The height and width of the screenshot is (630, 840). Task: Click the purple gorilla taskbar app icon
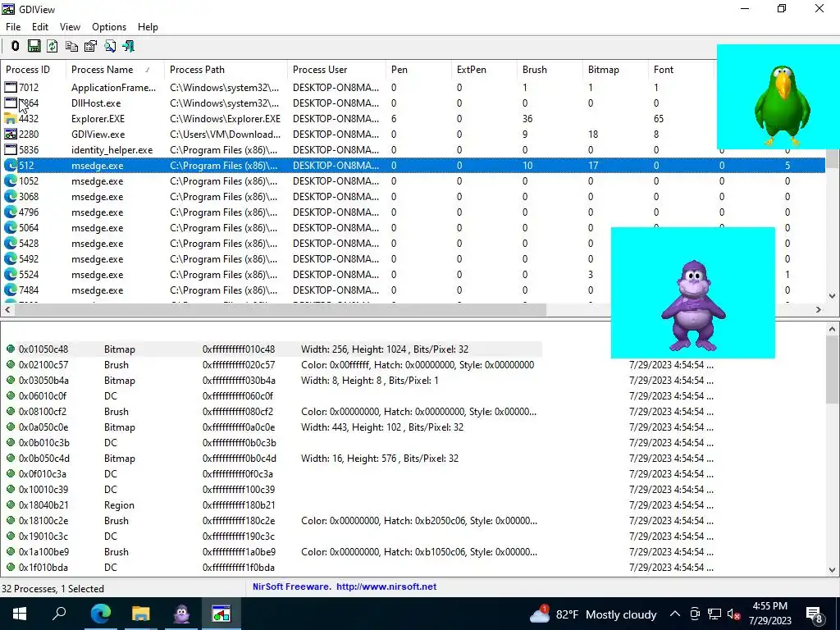tap(181, 614)
